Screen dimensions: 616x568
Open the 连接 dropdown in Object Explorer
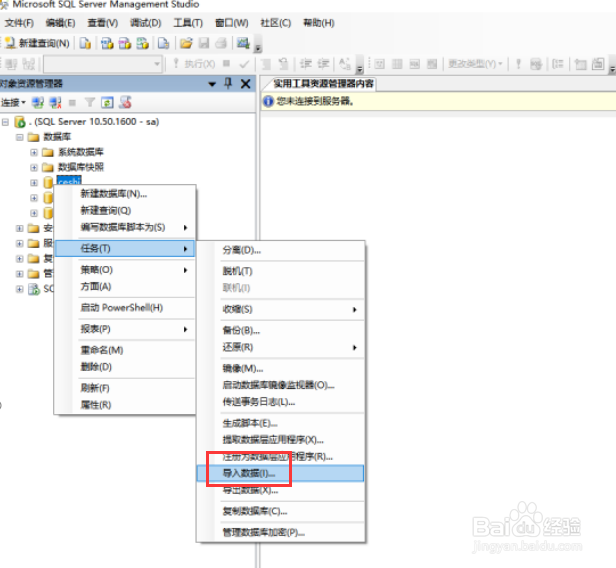pyautogui.click(x=13, y=103)
